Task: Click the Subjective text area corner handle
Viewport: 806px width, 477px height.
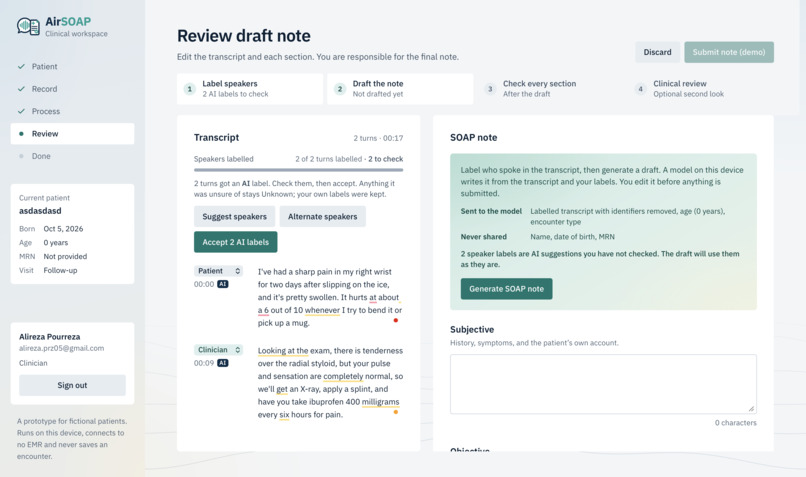Action: 752,409
